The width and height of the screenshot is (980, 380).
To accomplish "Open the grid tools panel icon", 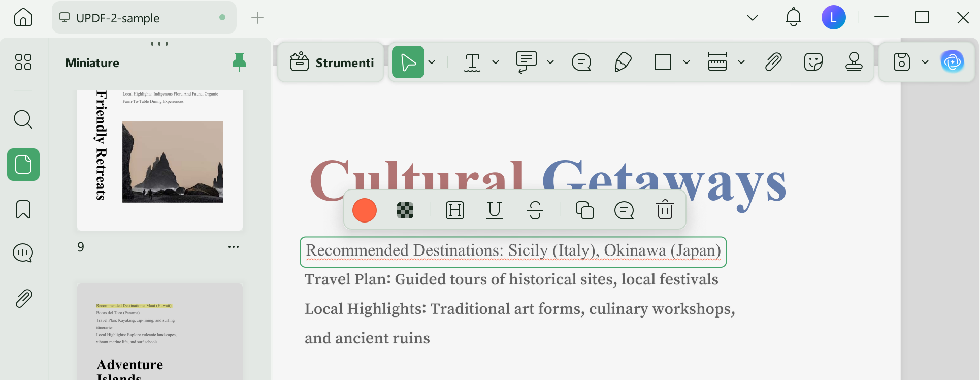I will pyautogui.click(x=23, y=62).
